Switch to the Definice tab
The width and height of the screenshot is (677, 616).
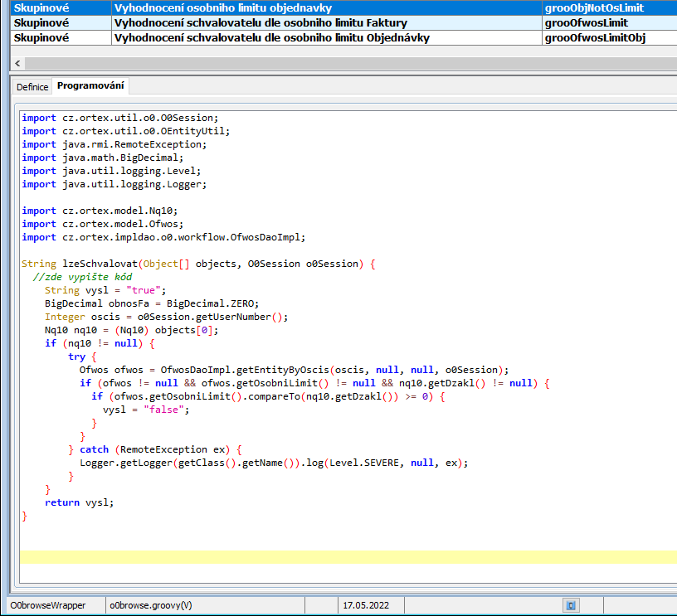coord(32,87)
